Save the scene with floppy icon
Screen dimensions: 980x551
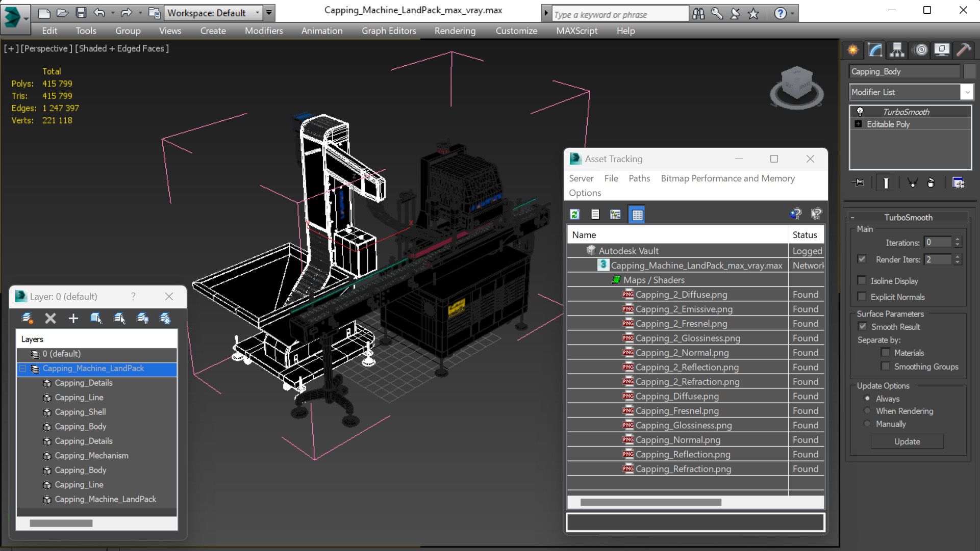[81, 13]
